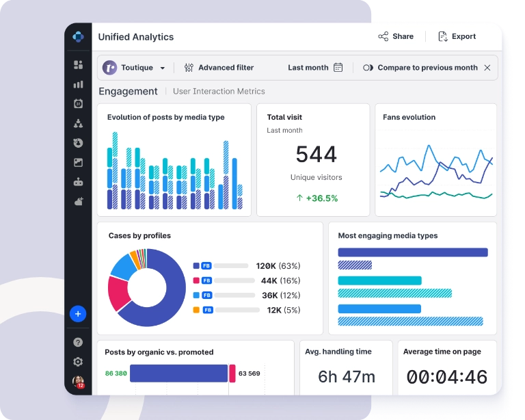Image resolution: width=525 pixels, height=420 pixels.
Task: Click the Toutique profile logo
Action: tap(109, 68)
